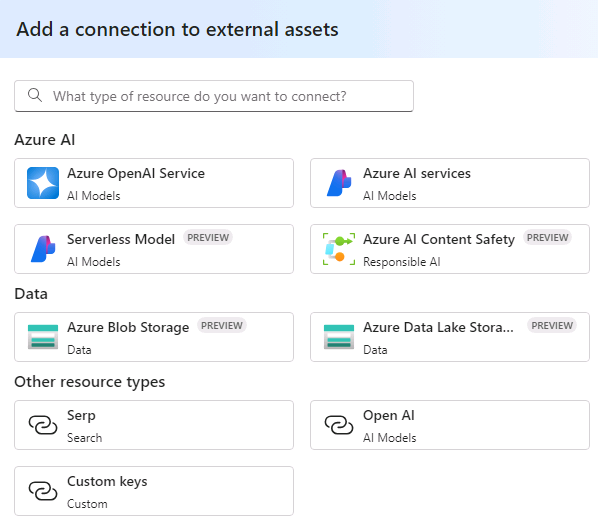Screen dimensions: 598x526
Task: Click the Serverless Model logo icon
Action: pos(43,249)
